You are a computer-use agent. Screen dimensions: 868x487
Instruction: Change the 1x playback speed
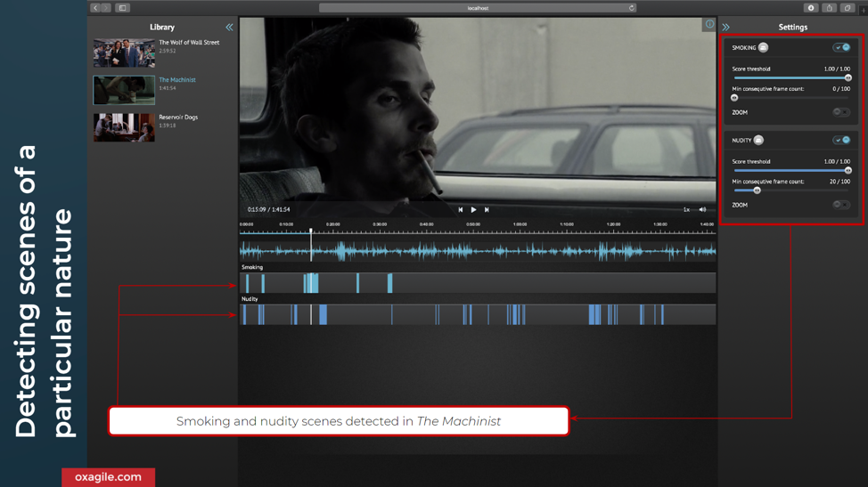point(686,210)
